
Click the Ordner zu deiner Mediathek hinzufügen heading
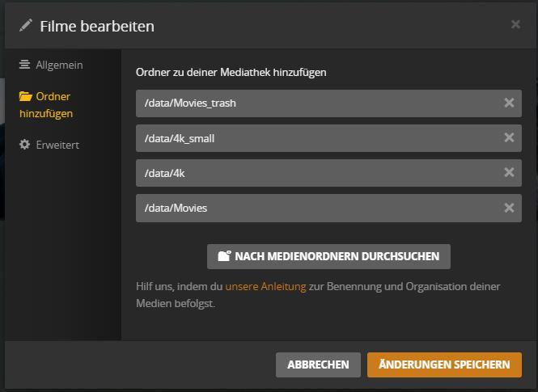(231, 73)
